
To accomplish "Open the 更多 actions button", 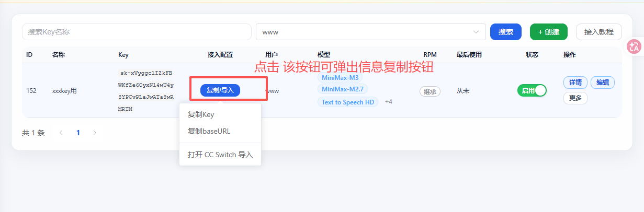I will [575, 98].
